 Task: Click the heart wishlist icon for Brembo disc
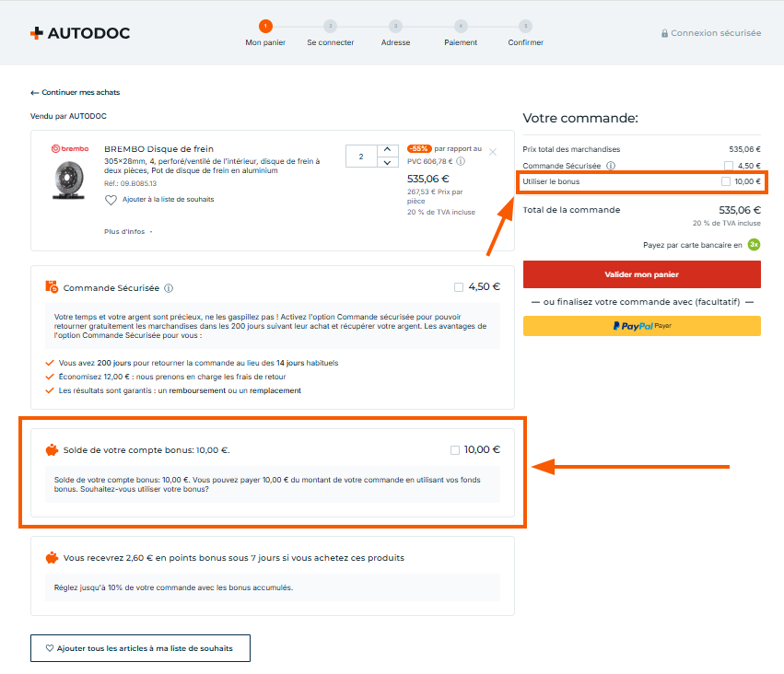point(111,200)
